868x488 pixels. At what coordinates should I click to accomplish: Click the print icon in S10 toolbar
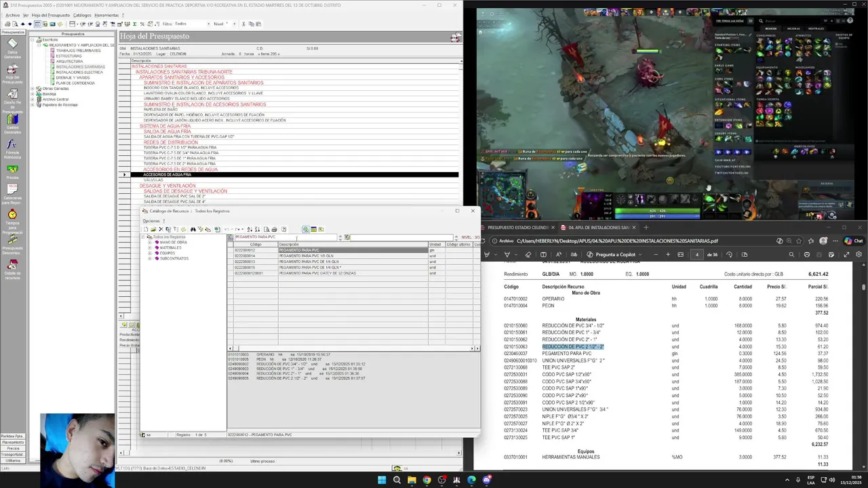[x=7, y=24]
